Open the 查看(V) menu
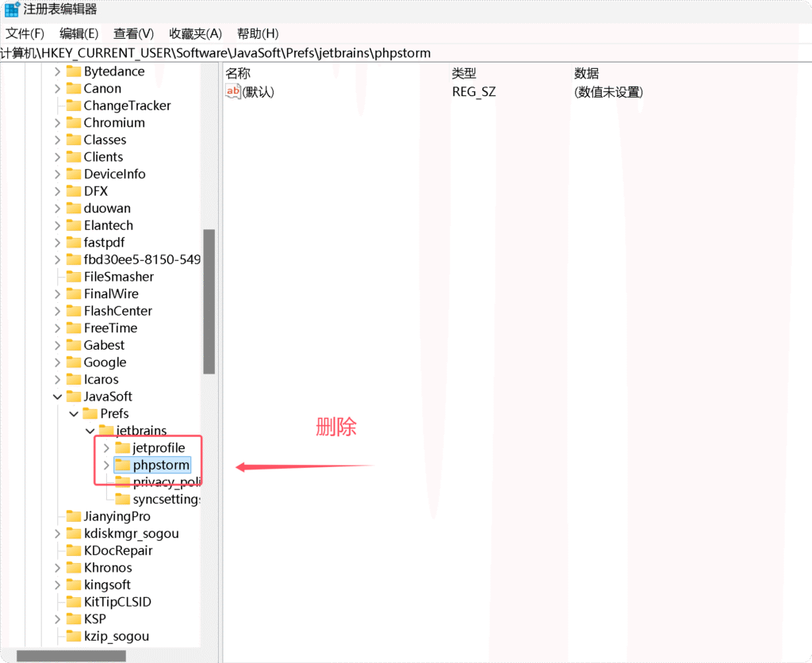The width and height of the screenshot is (812, 663). 133,33
